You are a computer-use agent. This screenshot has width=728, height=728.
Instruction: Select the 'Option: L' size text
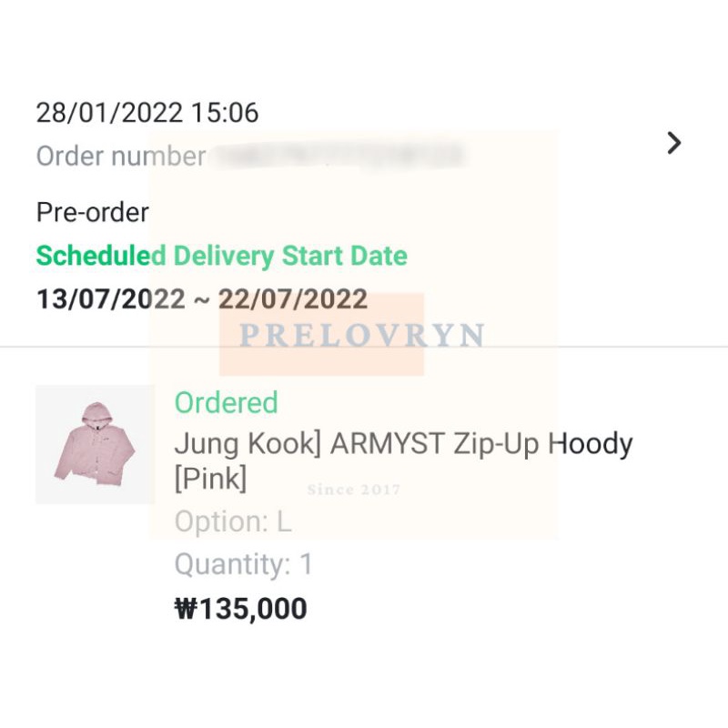point(229,521)
